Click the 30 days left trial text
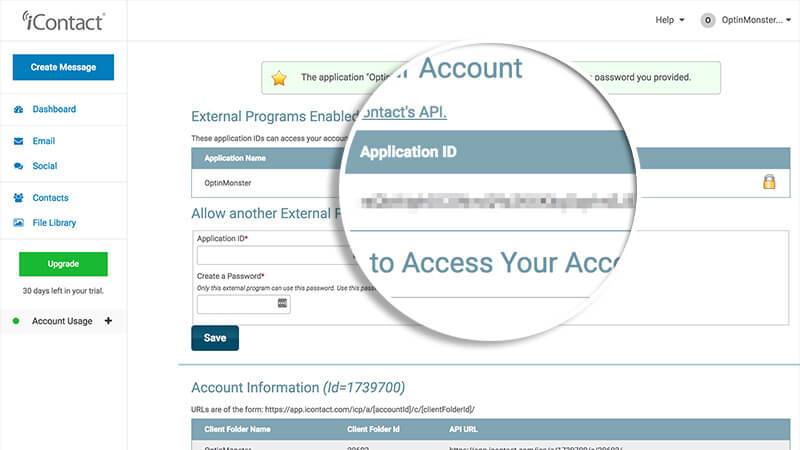This screenshot has height=450, width=800. (x=63, y=291)
